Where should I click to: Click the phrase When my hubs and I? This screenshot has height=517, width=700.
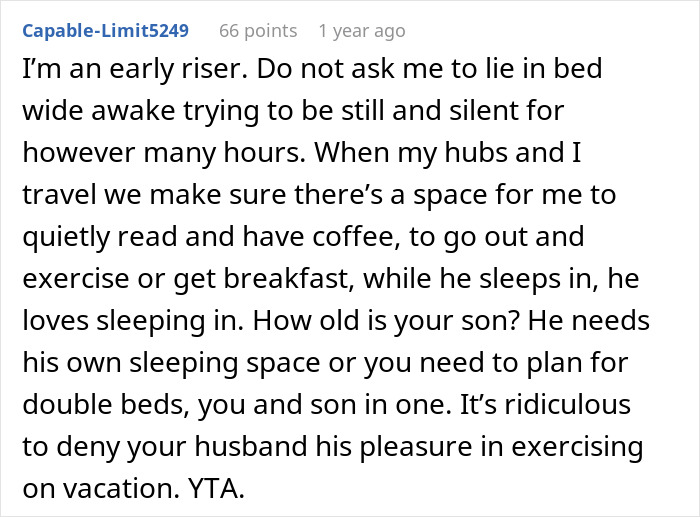click(x=448, y=153)
